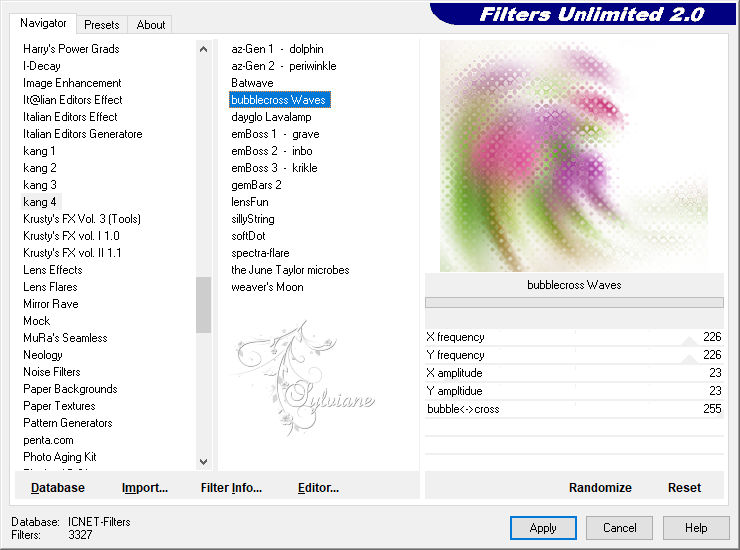Select Photo Aging Kit category
The height and width of the screenshot is (550, 740).
59,457
